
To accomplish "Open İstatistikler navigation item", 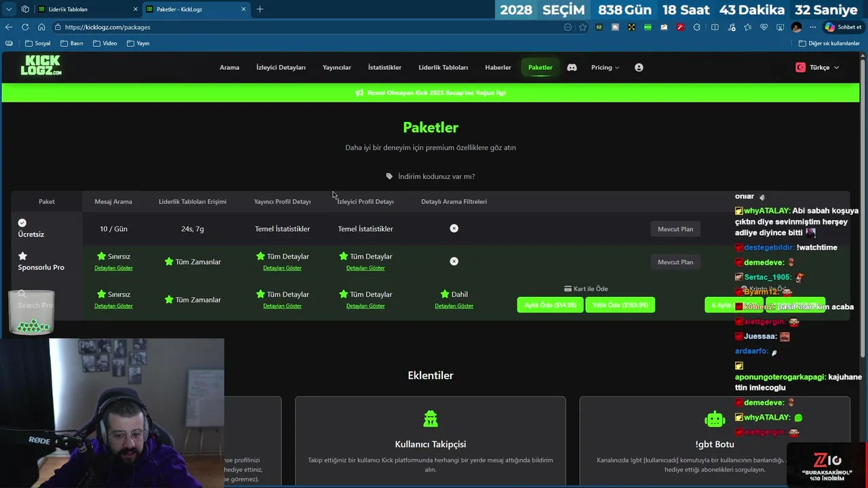I will [384, 67].
